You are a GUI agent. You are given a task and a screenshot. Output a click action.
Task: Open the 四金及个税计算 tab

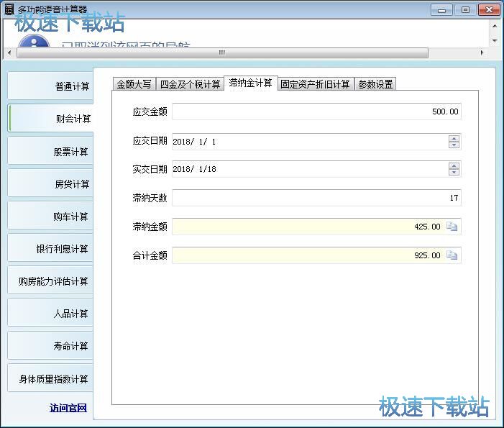(190, 84)
